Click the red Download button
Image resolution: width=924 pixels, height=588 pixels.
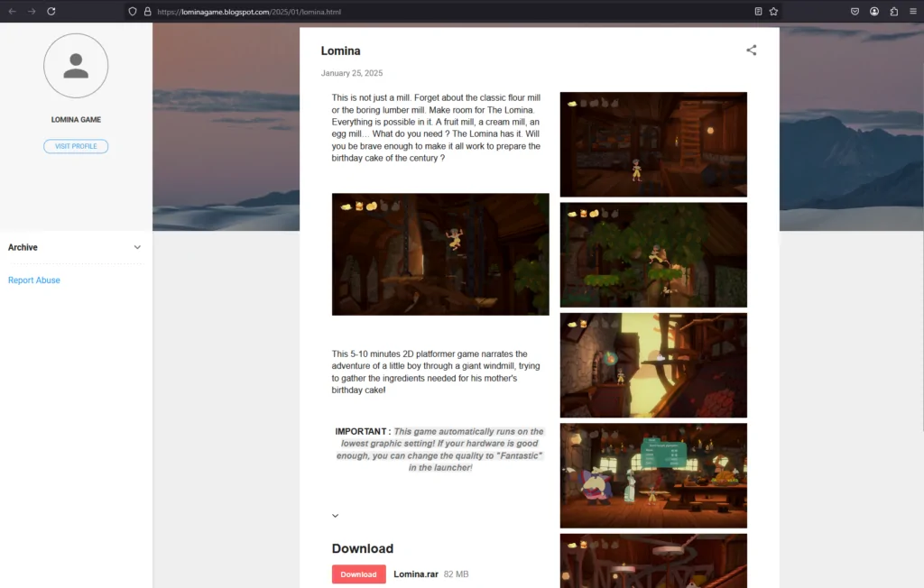pyautogui.click(x=358, y=574)
